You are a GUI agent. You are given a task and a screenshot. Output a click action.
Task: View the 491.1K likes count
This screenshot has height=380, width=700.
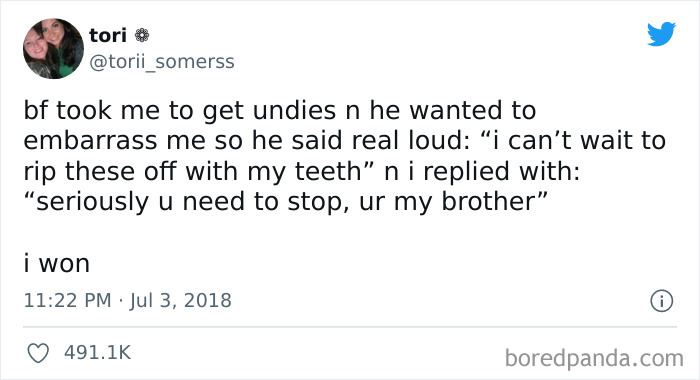pos(97,353)
